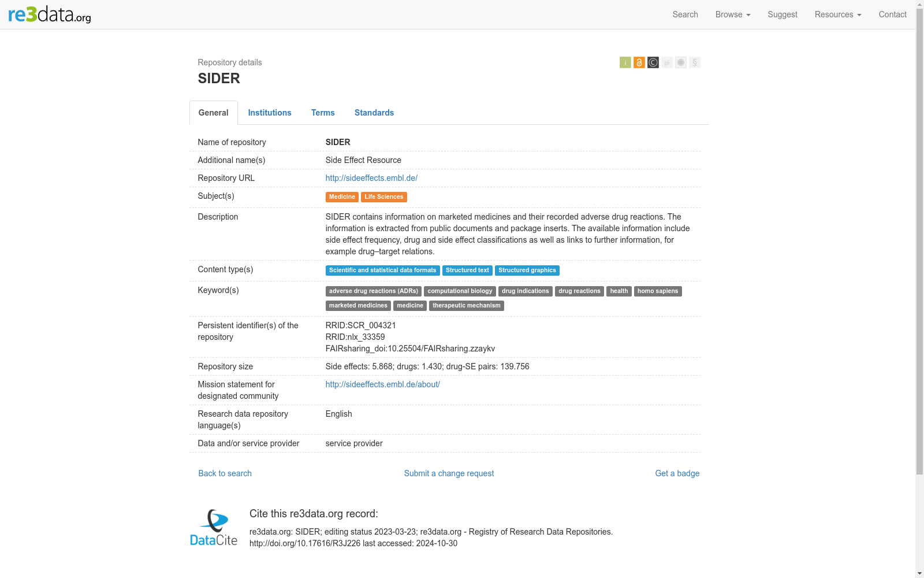Click the scrollbar up arrow
The width and height of the screenshot is (924, 578).
[919, 4]
